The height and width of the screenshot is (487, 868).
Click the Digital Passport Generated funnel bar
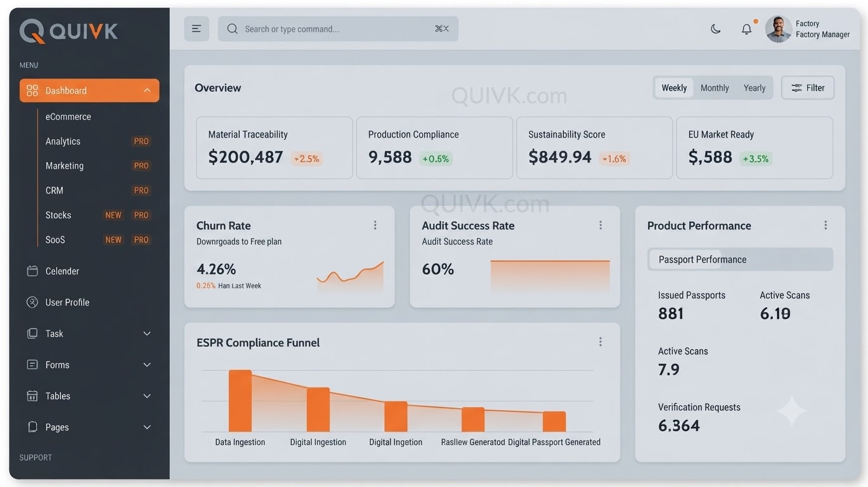[x=554, y=422]
